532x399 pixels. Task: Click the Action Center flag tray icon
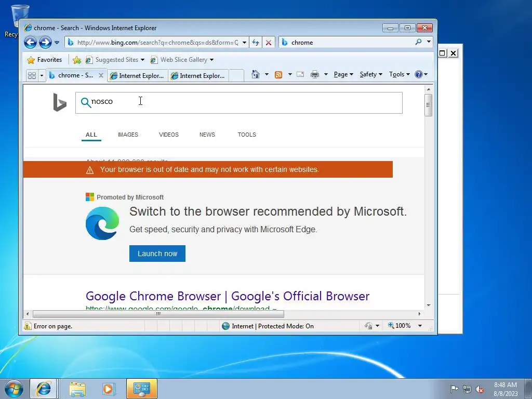pyautogui.click(x=454, y=389)
